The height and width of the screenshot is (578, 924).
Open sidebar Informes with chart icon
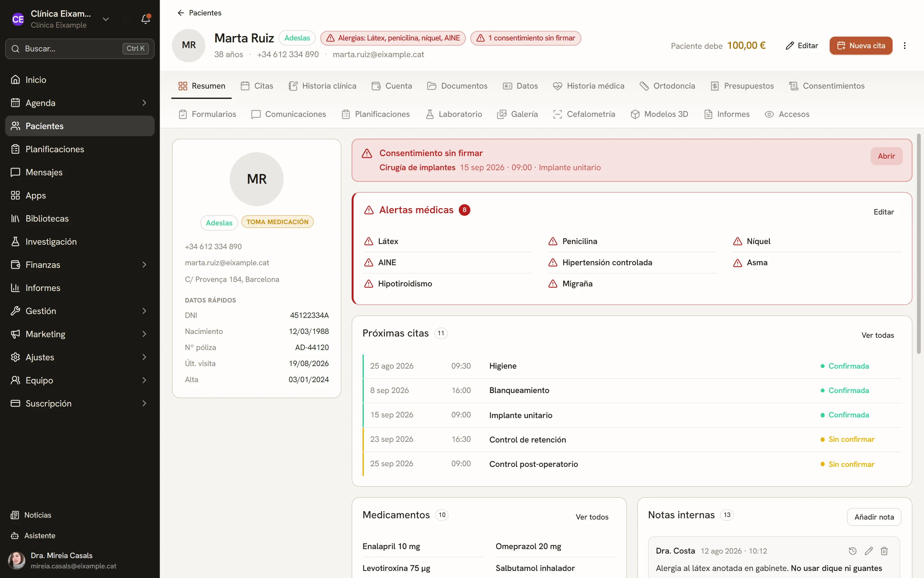80,288
